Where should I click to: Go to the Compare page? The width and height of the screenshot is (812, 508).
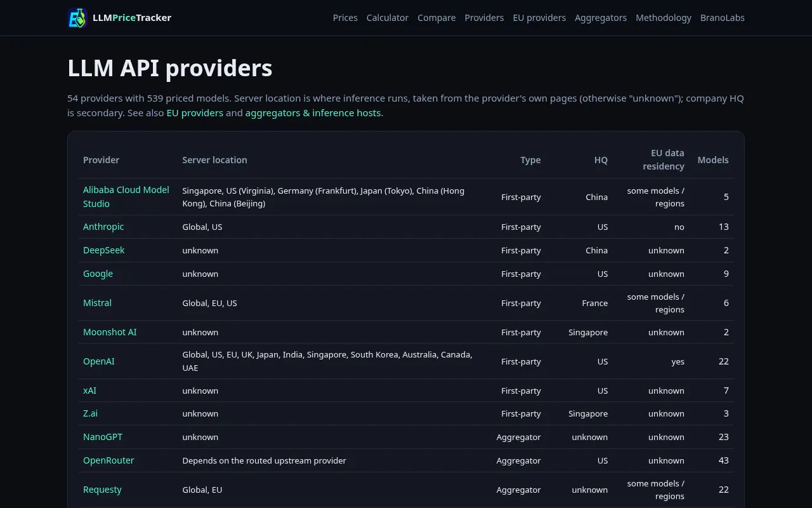pyautogui.click(x=436, y=18)
